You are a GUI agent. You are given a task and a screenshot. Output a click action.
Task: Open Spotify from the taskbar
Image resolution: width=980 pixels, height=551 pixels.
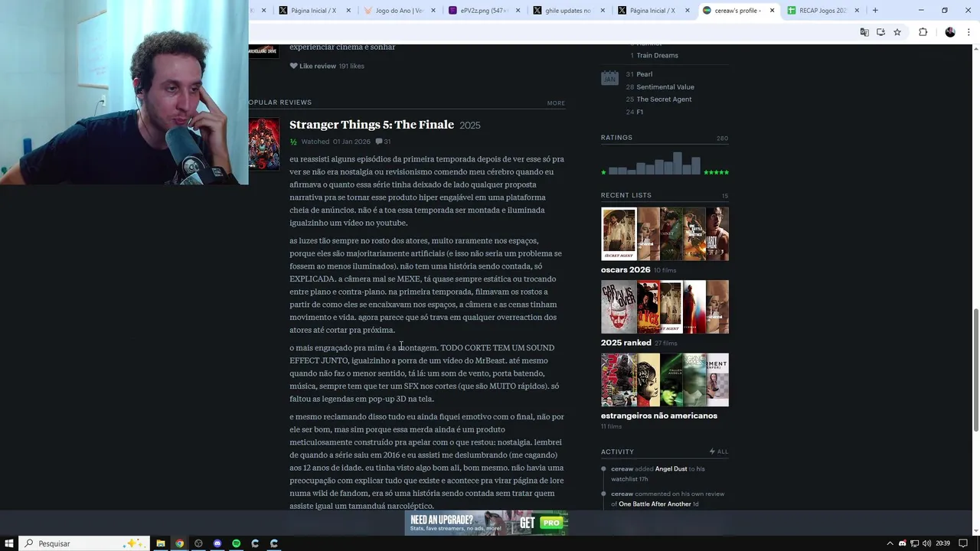coord(236,543)
